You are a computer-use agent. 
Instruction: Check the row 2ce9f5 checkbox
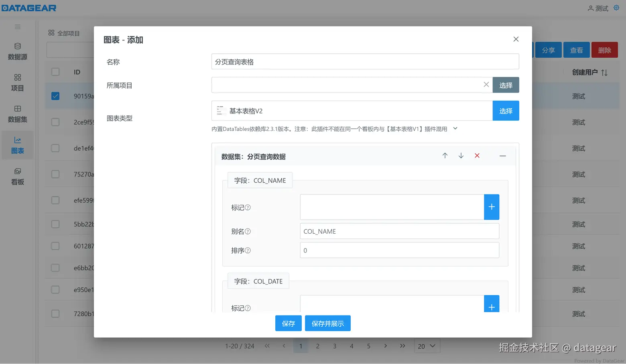point(55,122)
